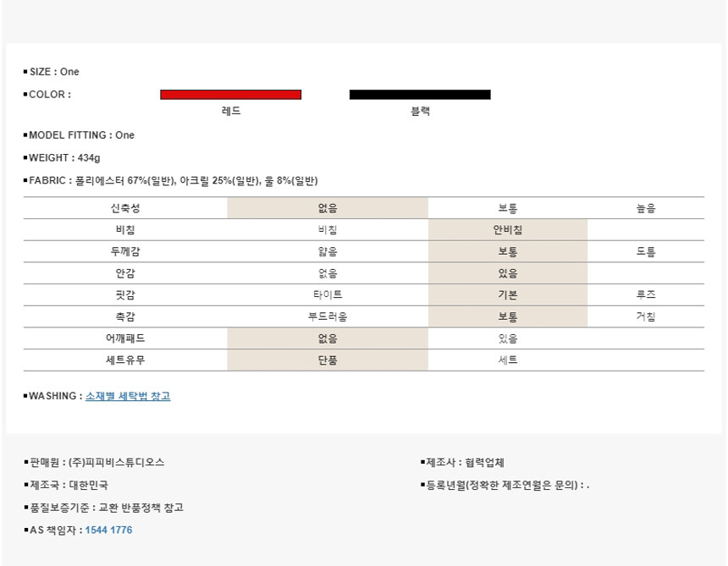Click 없음 in the 어깨패드 row

tap(328, 338)
